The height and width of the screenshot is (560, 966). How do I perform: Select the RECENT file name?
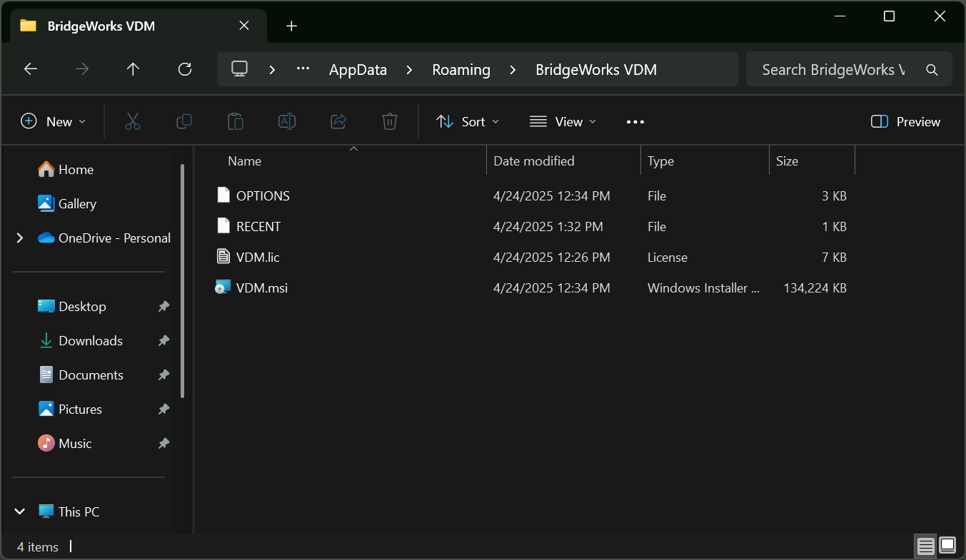click(258, 226)
